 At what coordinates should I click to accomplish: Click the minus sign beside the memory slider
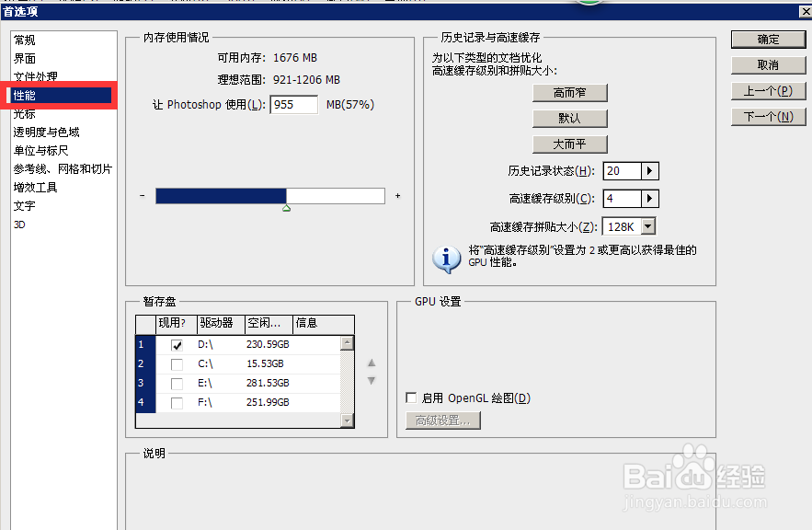(x=143, y=196)
